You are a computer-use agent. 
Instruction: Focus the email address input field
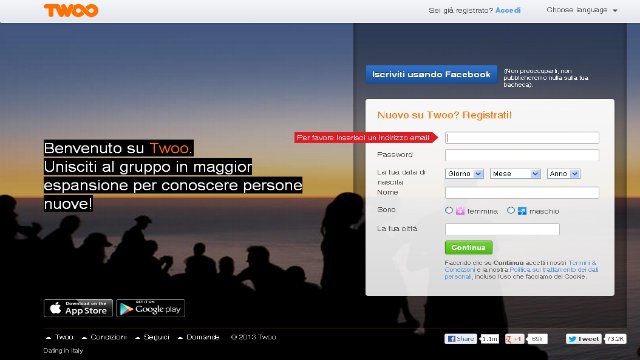522,138
